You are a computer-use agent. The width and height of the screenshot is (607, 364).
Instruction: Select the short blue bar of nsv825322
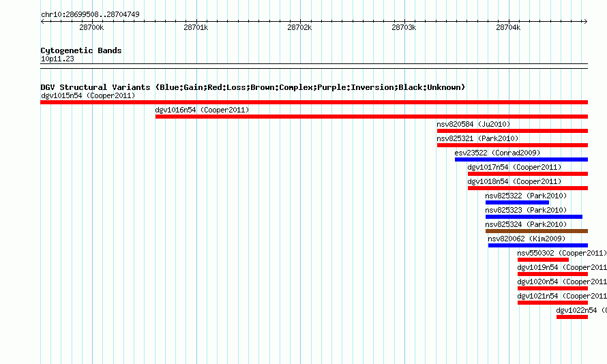coord(517,202)
